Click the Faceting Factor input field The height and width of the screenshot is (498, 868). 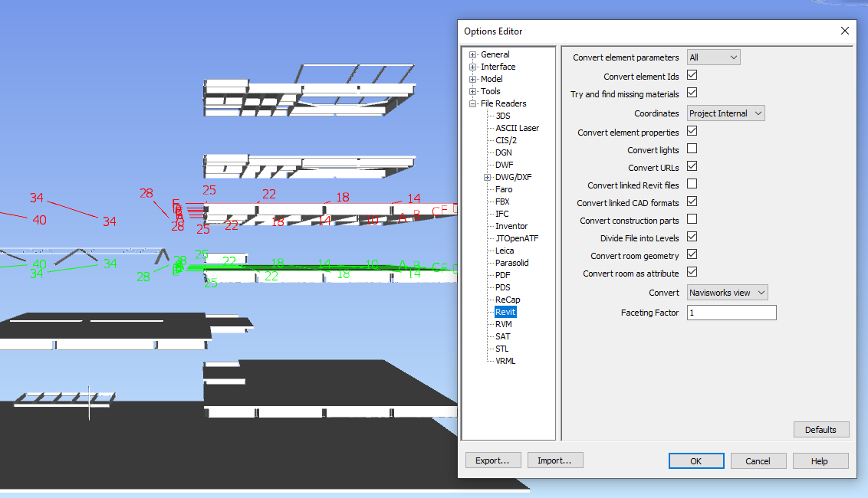tap(731, 312)
